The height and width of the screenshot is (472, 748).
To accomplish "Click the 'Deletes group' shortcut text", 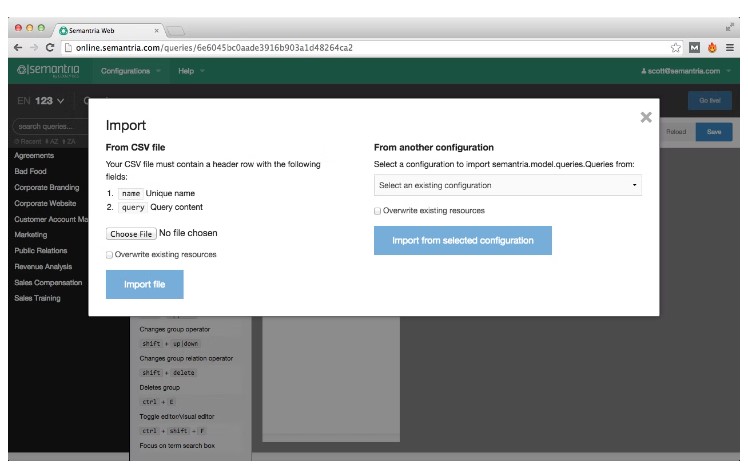I will point(159,388).
